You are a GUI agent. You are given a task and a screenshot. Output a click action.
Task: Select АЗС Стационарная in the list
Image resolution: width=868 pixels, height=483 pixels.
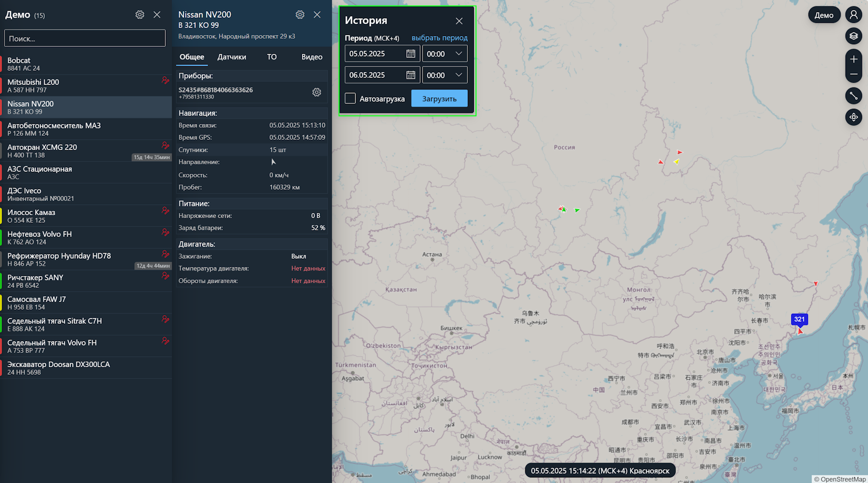[86, 172]
